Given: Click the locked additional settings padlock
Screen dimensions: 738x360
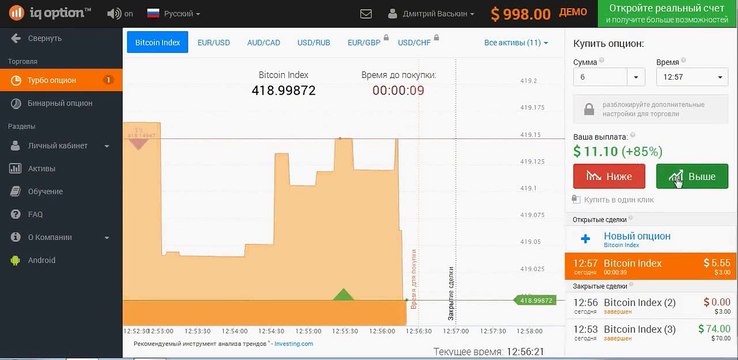Looking at the screenshot, I should pos(589,109).
